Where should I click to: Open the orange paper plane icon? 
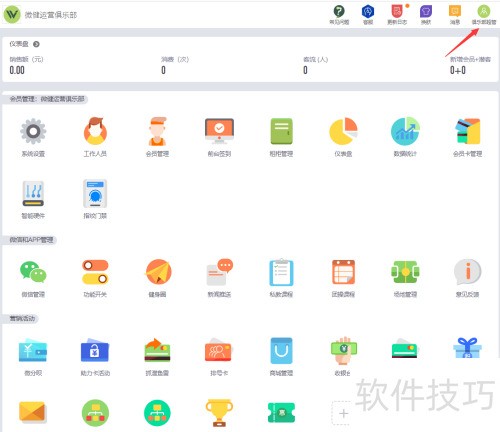tap(158, 272)
